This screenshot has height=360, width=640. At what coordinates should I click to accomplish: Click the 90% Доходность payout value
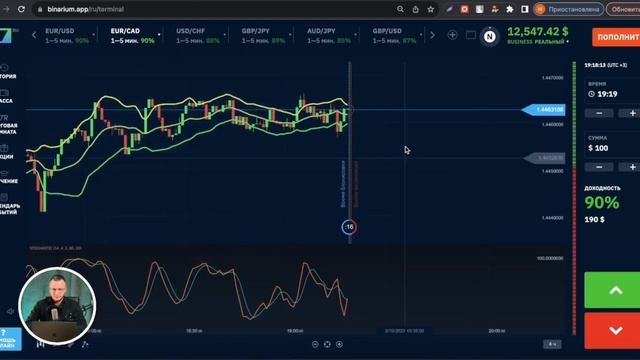point(602,202)
